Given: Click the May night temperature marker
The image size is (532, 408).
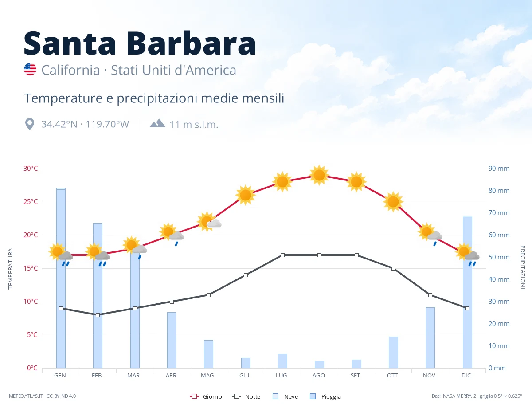Looking at the screenshot, I should 208,295.
